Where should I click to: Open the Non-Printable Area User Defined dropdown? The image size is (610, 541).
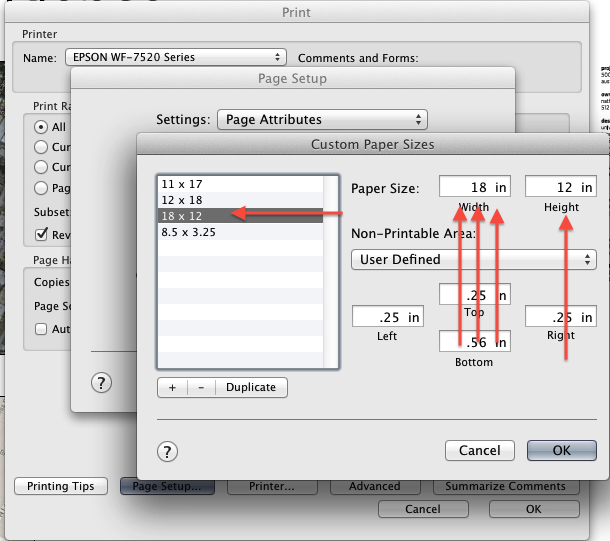pos(473,259)
